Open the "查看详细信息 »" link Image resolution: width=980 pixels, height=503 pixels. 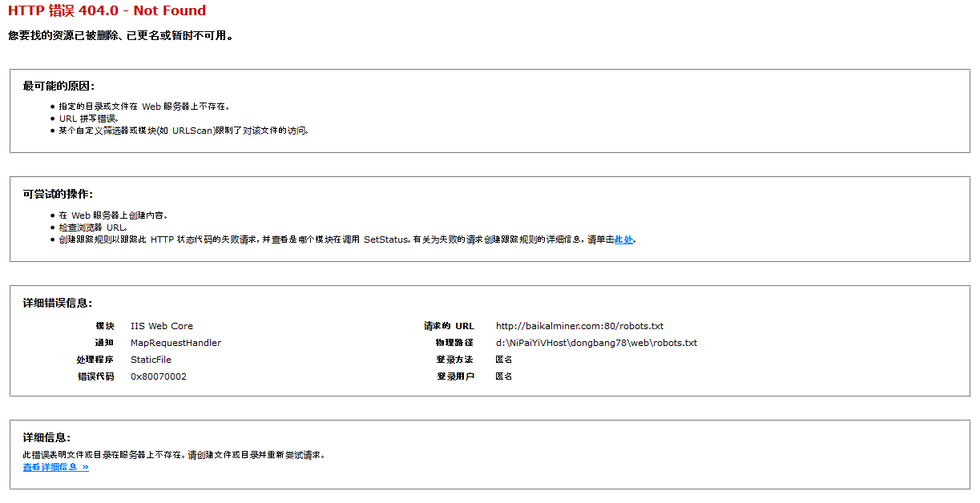click(55, 467)
